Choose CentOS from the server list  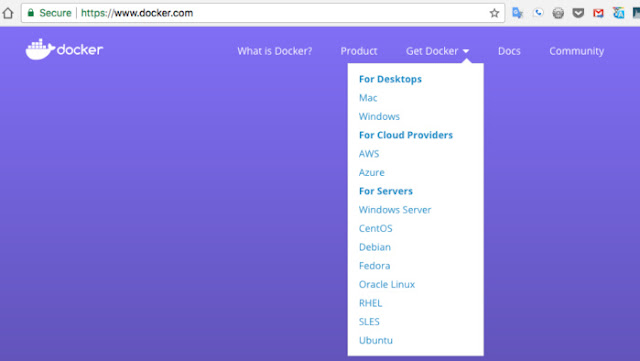tap(376, 229)
